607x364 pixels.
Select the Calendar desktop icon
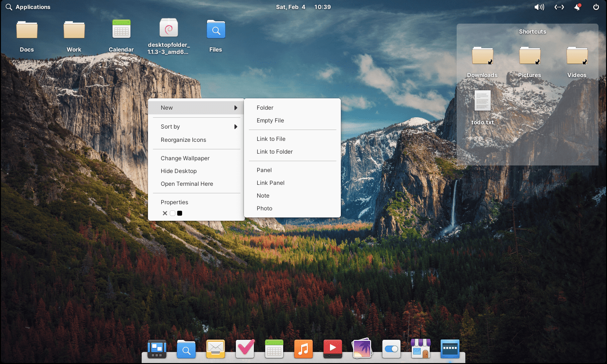121,29
